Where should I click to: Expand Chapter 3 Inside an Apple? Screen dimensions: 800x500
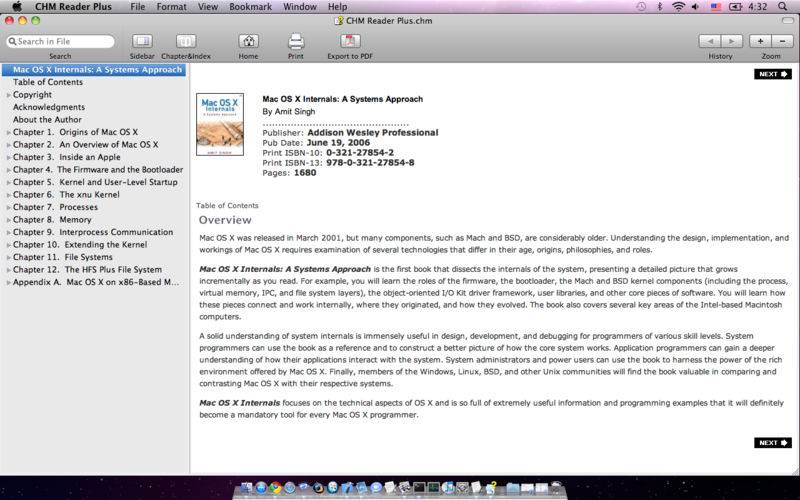[9, 157]
